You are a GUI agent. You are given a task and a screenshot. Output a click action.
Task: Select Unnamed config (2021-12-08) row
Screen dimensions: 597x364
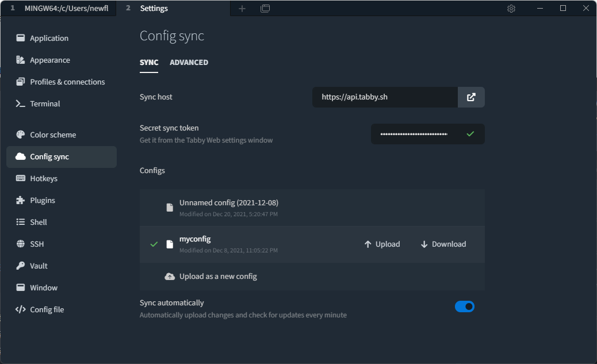coord(312,208)
